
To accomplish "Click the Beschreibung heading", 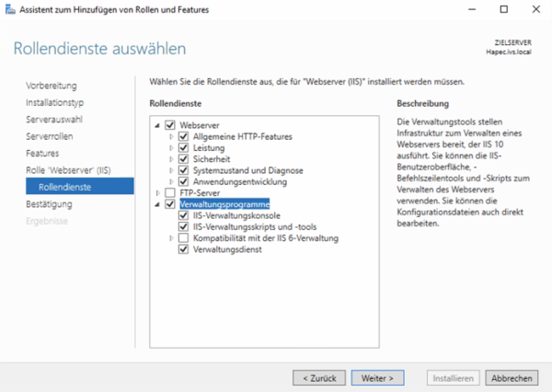I will [423, 104].
